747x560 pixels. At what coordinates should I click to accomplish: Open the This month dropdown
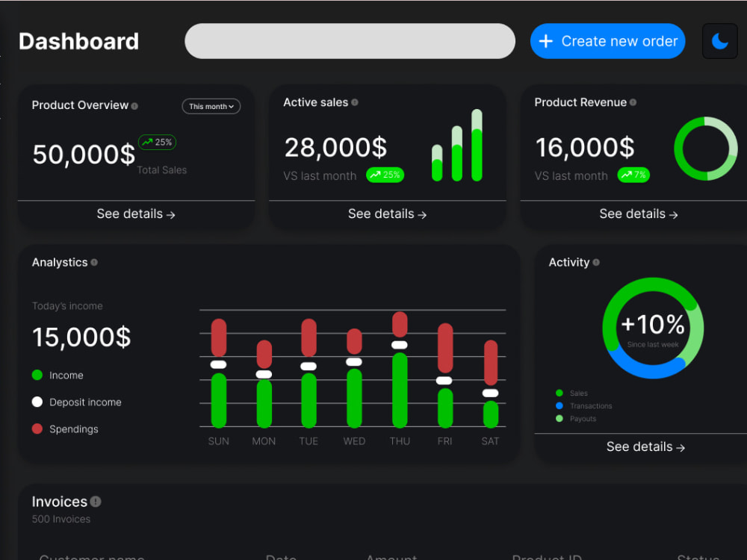click(211, 106)
